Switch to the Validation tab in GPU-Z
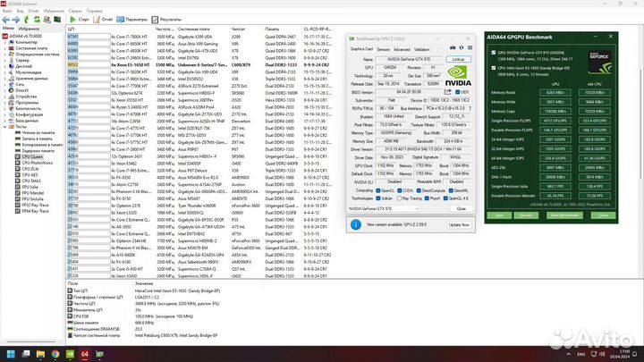The image size is (644, 362). coord(422,50)
